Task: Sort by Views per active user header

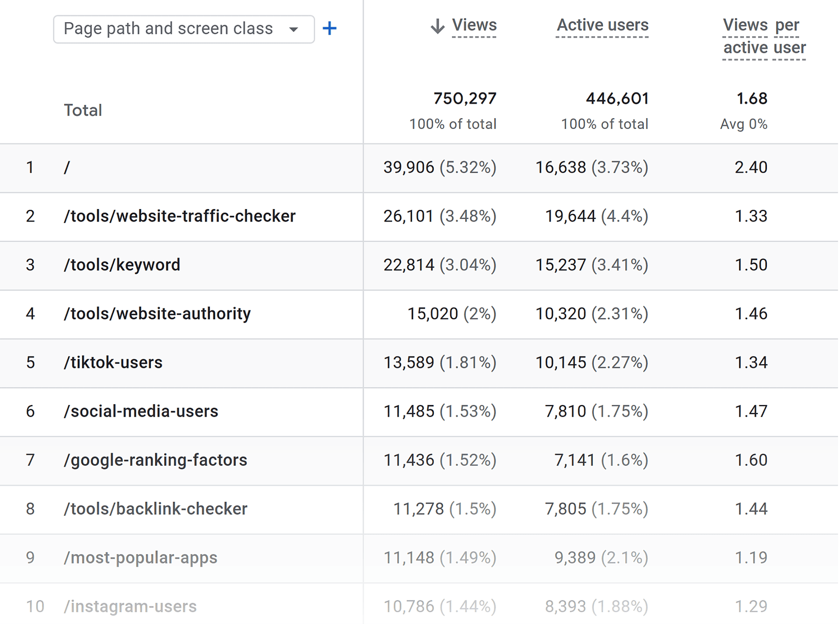Action: [764, 36]
